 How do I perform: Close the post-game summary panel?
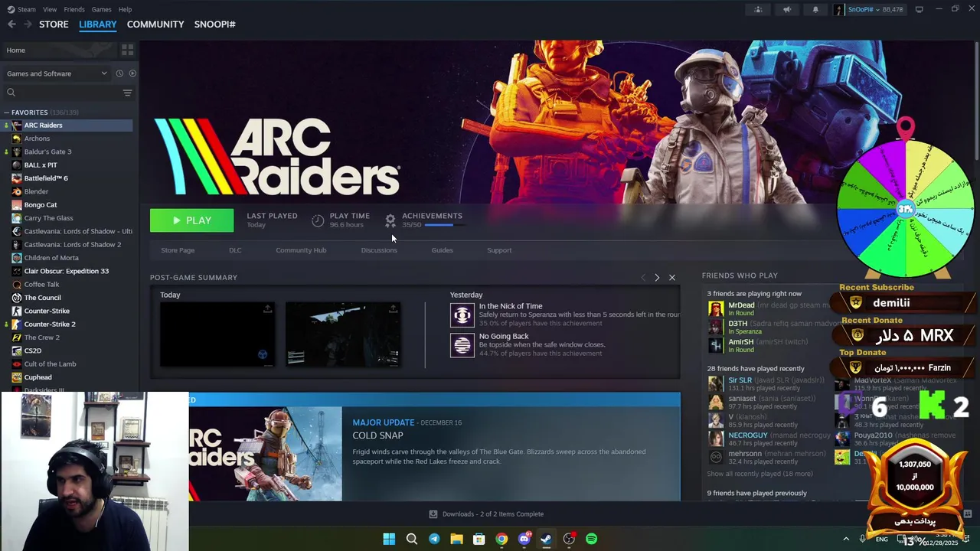pyautogui.click(x=672, y=277)
